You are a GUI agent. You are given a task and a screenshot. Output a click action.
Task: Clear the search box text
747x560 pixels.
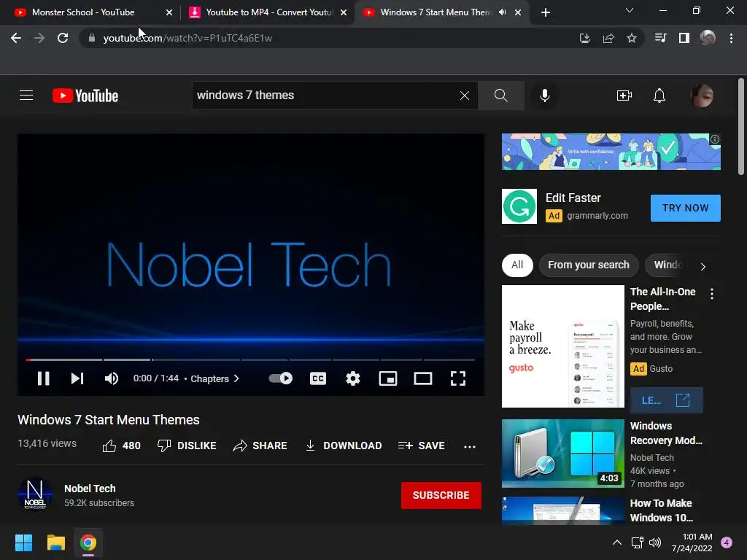[465, 96]
